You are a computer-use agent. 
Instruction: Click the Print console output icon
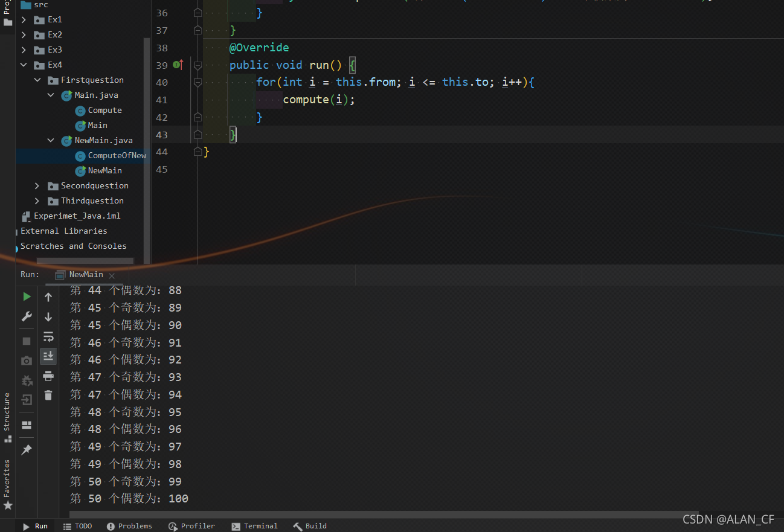(49, 376)
